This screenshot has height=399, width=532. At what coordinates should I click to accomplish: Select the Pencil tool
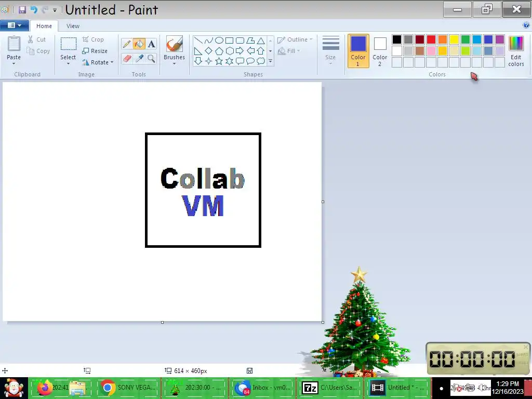(127, 44)
